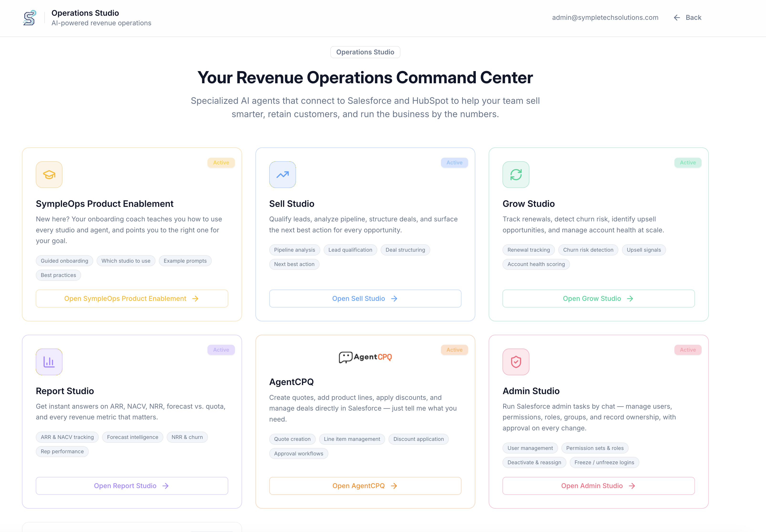Click the Guided onboarding tag
This screenshot has height=532, width=766.
(x=65, y=261)
